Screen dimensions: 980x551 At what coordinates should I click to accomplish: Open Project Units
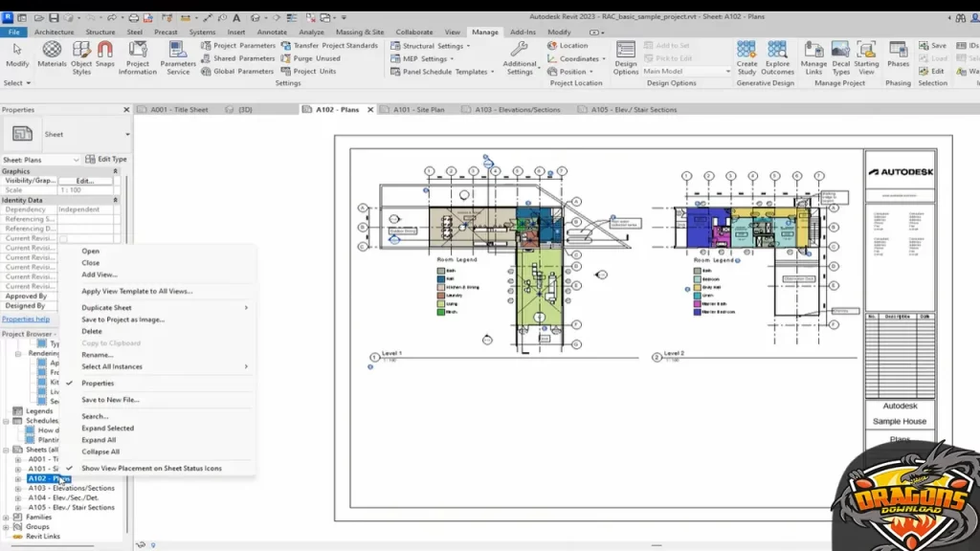click(308, 71)
